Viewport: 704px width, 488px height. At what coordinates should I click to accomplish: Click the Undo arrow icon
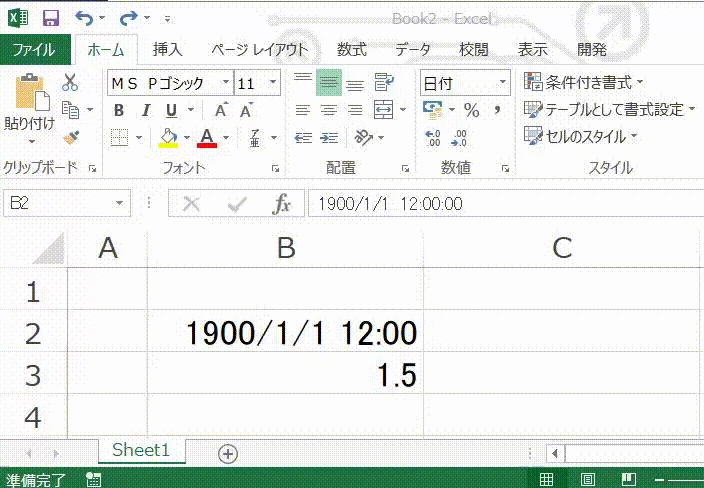[84, 18]
